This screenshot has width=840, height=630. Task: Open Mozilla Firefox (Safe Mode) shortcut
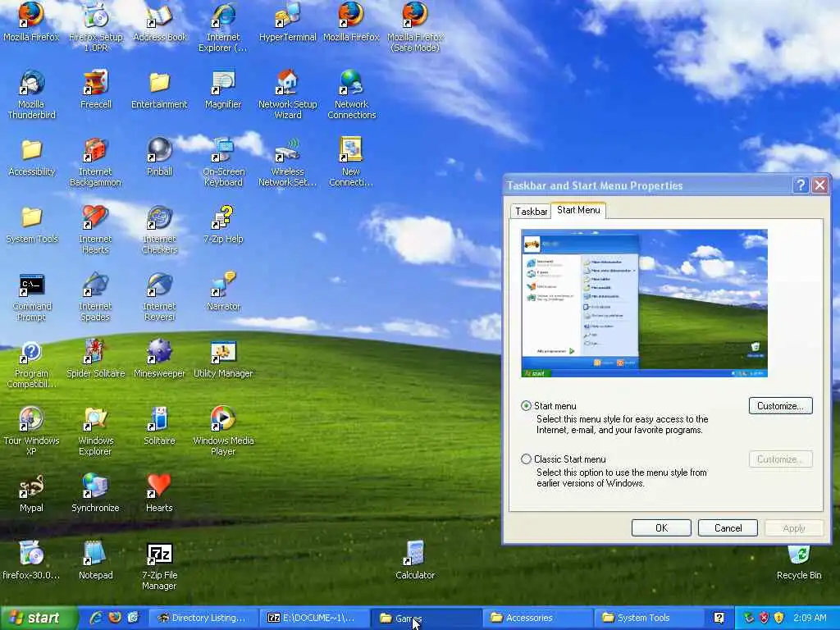(415, 25)
